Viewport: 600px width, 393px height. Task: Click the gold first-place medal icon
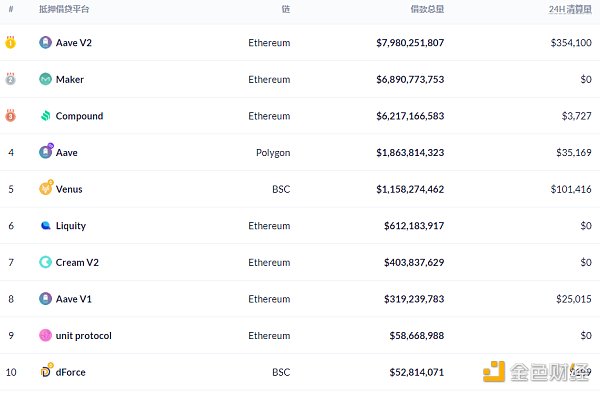click(10, 42)
